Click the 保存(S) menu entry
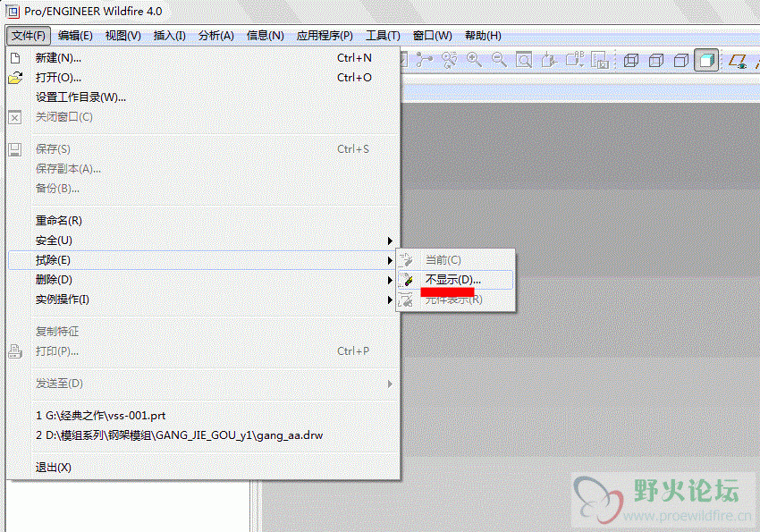The width and height of the screenshot is (760, 532). tap(204, 149)
